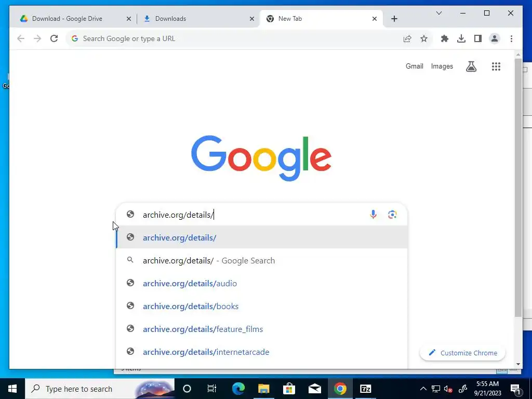
Task: Choose the archive.org/details/ URL suggestion
Action: pyautogui.click(x=262, y=237)
